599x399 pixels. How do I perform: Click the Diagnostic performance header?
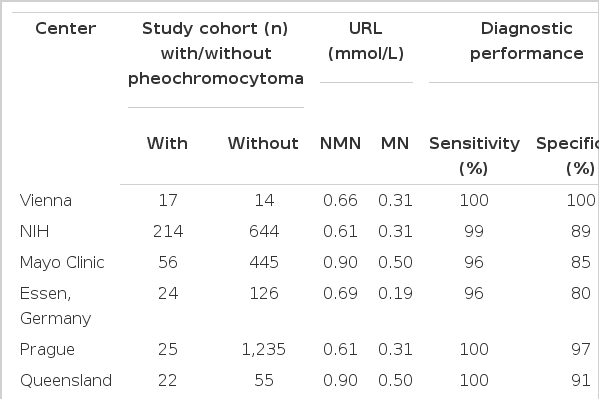[527, 41]
